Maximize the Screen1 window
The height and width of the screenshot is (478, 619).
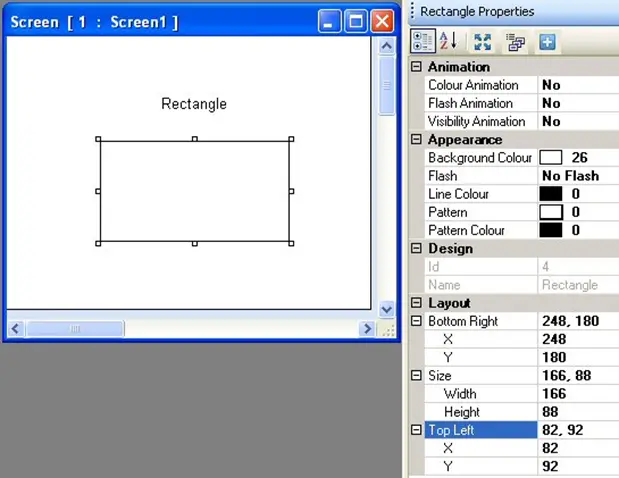[x=356, y=21]
